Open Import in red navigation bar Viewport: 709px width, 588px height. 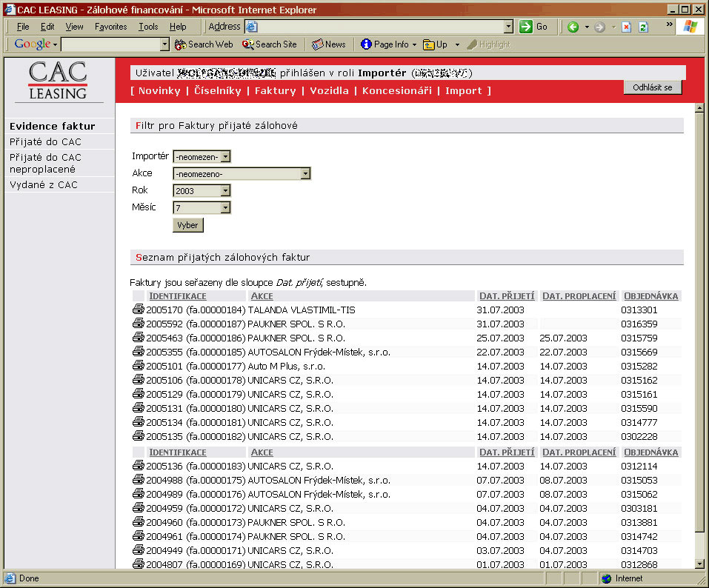(464, 91)
